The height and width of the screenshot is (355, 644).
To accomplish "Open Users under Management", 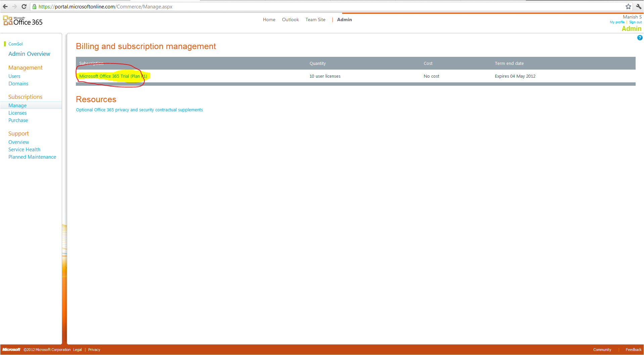I will click(x=14, y=76).
